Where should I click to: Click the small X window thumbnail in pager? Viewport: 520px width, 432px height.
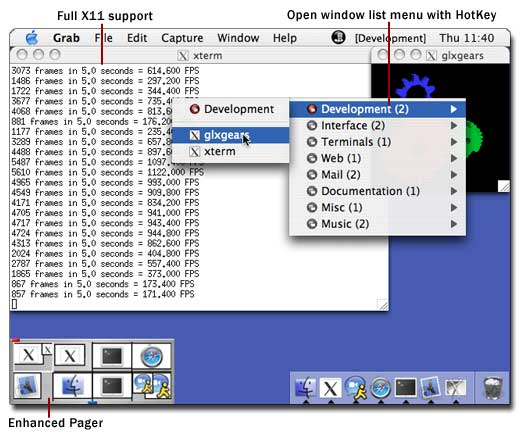[x=48, y=350]
